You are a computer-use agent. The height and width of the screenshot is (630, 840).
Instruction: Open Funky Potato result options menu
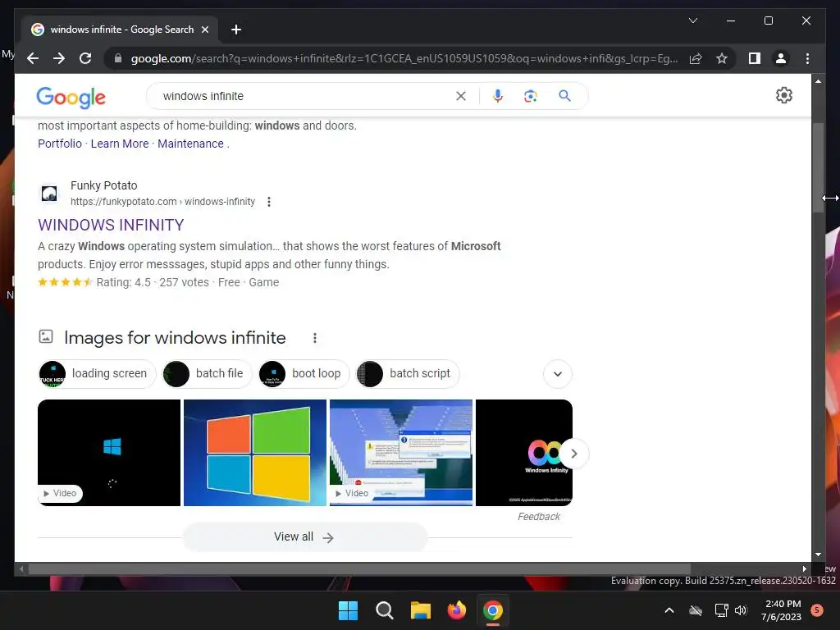pyautogui.click(x=269, y=202)
